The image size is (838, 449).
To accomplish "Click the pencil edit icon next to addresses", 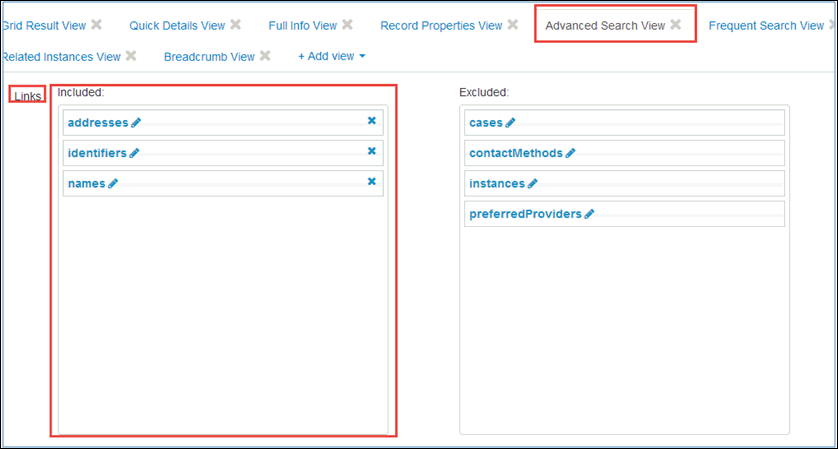I will coord(136,122).
